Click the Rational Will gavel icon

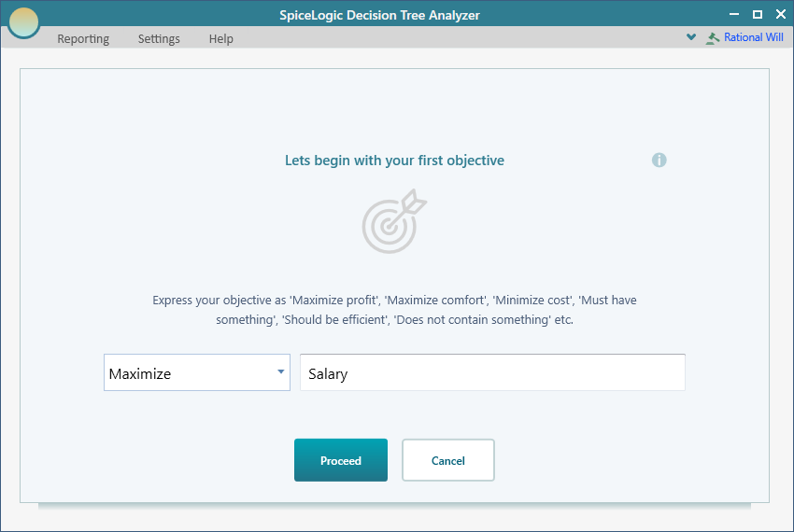(x=714, y=38)
